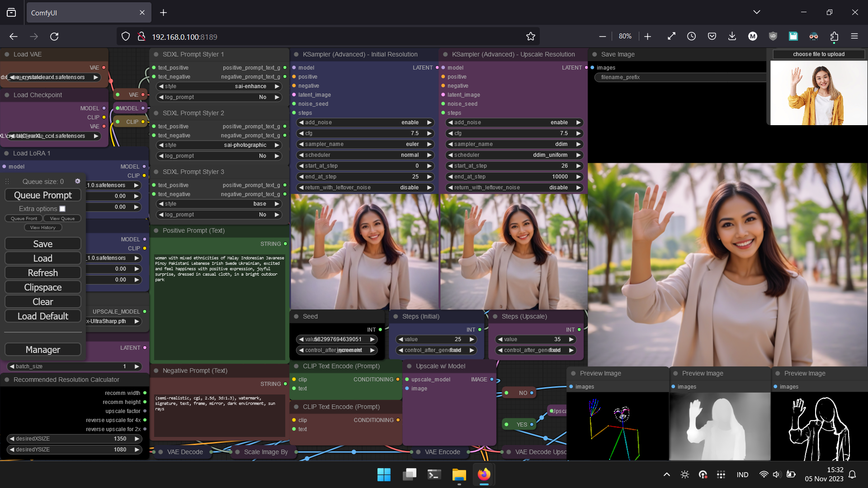Open the queue settings gear icon
Screen dimensions: 868x488
pos(78,181)
